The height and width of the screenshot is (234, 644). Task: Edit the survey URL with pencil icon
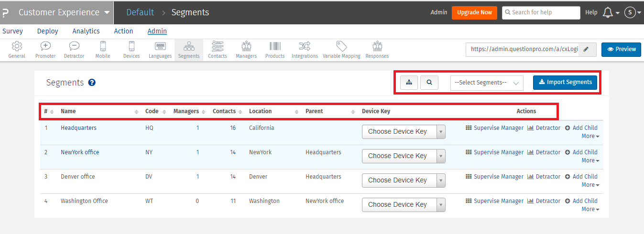[587, 49]
